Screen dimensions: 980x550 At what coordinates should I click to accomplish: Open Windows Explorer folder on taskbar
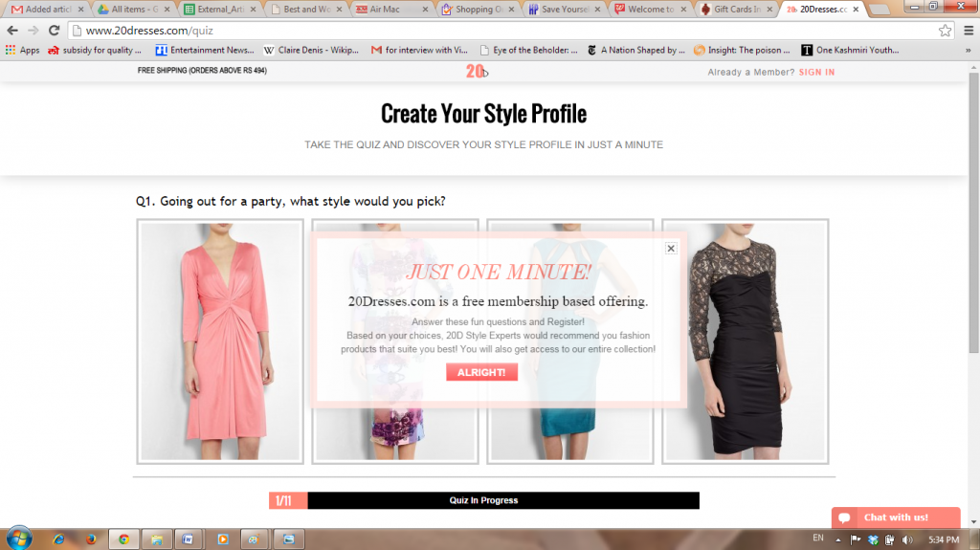click(x=156, y=539)
